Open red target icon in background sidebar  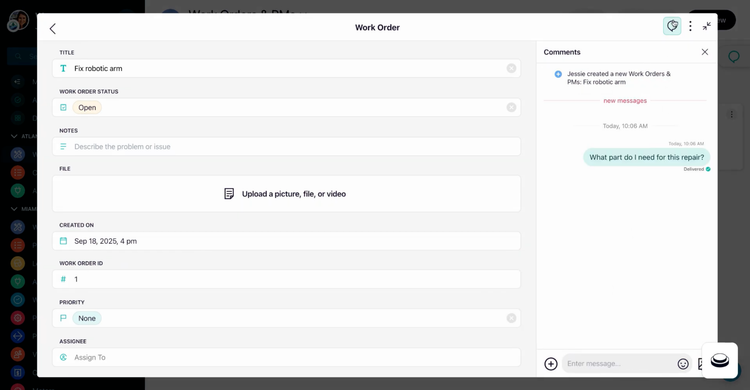(18, 318)
